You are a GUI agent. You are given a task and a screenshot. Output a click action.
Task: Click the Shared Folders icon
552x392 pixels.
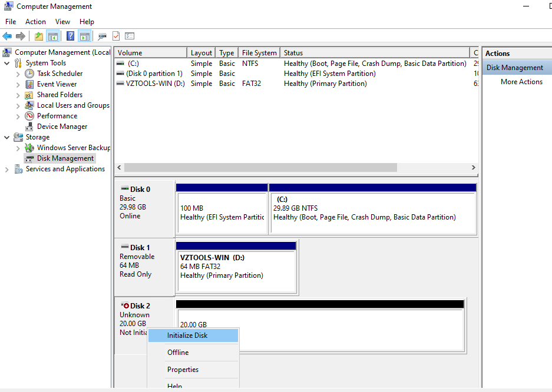click(29, 95)
